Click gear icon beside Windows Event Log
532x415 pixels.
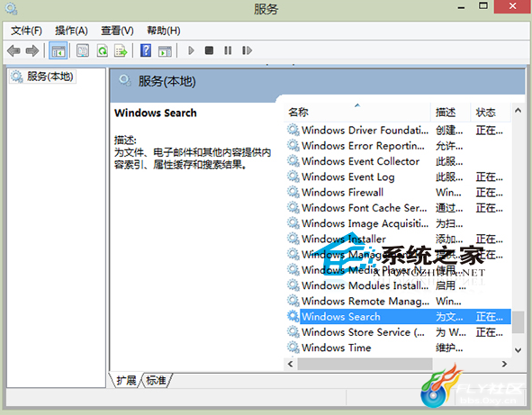tap(293, 176)
